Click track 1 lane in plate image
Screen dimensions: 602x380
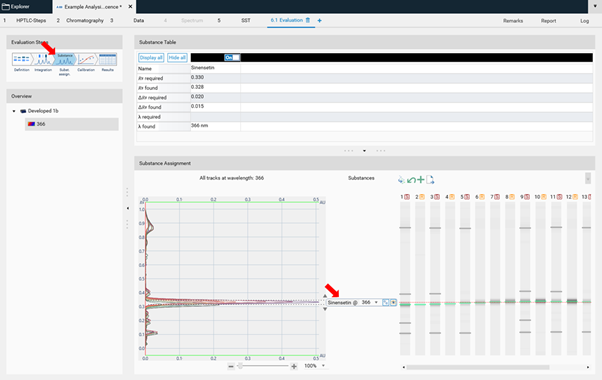click(x=405, y=278)
